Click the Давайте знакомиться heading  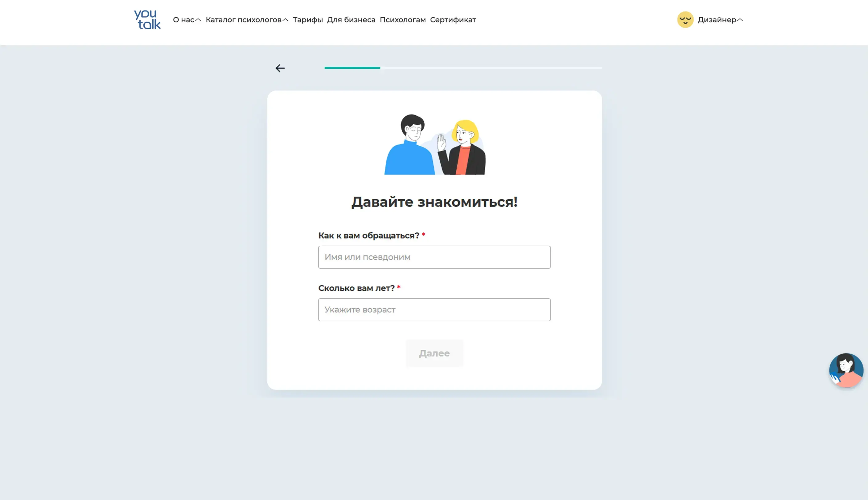pos(434,202)
